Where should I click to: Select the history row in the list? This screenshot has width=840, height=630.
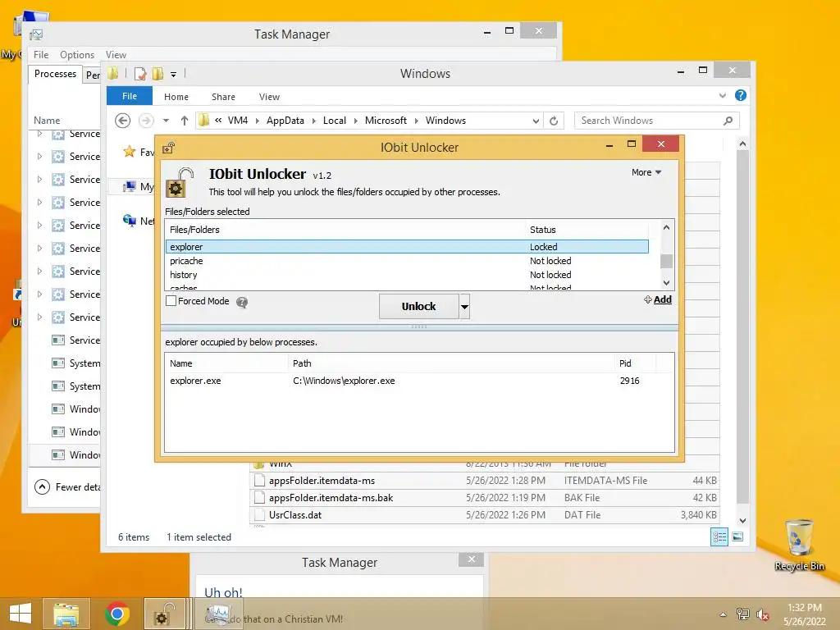tap(407, 275)
